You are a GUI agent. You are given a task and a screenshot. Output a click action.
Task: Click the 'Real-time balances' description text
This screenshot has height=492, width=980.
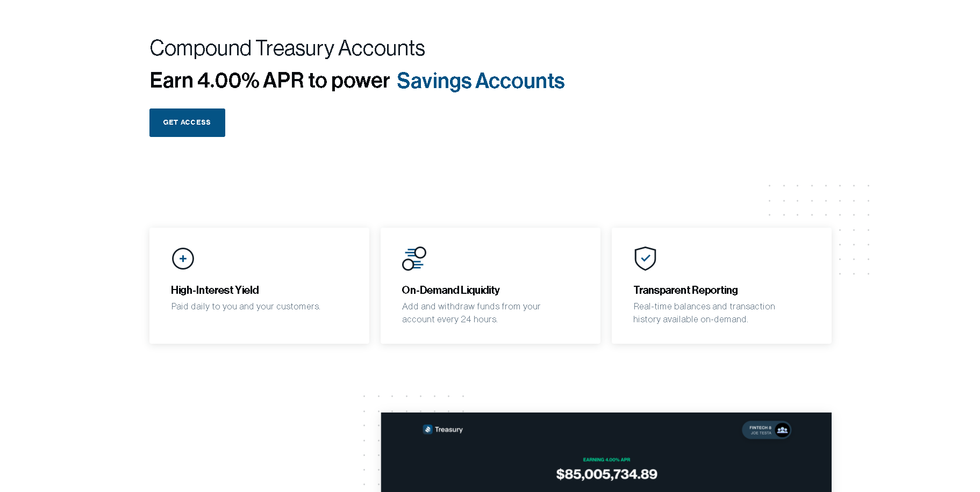[x=704, y=313]
